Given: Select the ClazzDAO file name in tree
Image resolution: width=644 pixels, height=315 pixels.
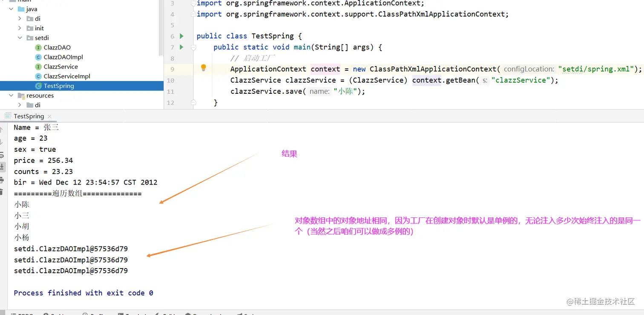Looking at the screenshot, I should coord(57,48).
